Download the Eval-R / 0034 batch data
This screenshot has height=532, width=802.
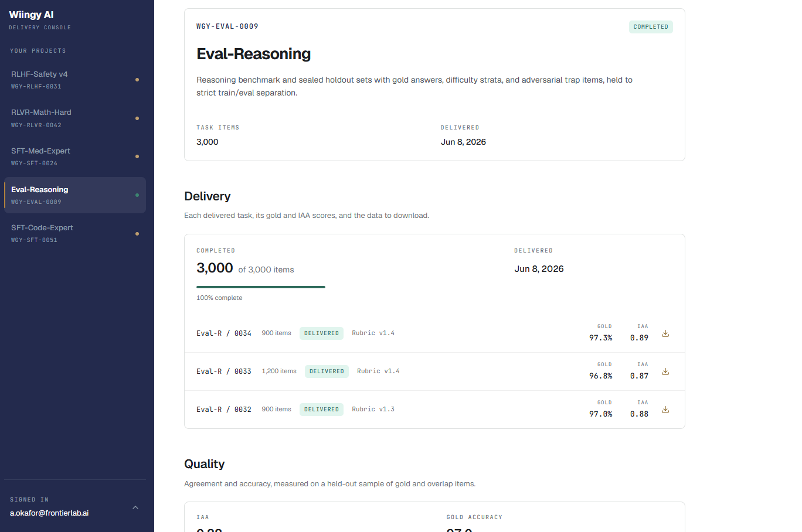click(665, 333)
